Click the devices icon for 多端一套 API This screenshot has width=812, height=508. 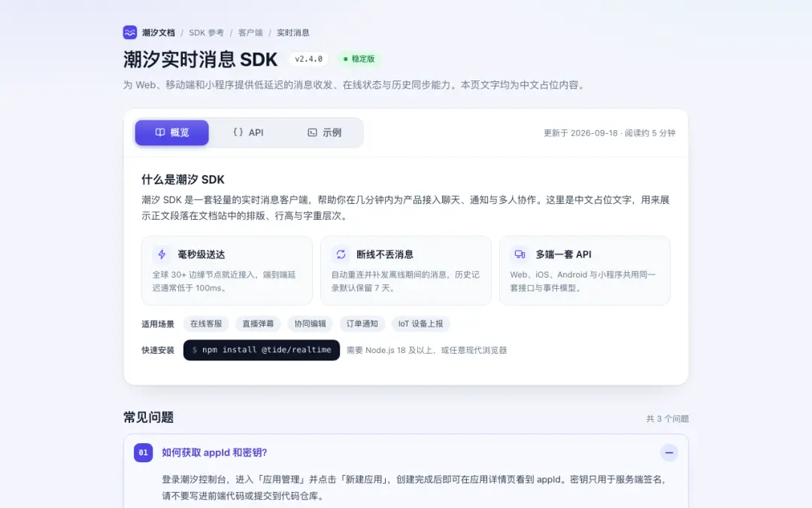click(x=520, y=254)
